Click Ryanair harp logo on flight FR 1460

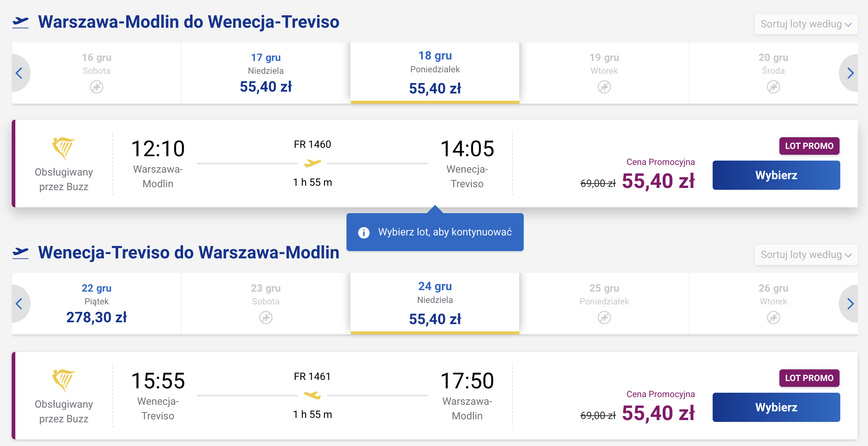(x=64, y=148)
